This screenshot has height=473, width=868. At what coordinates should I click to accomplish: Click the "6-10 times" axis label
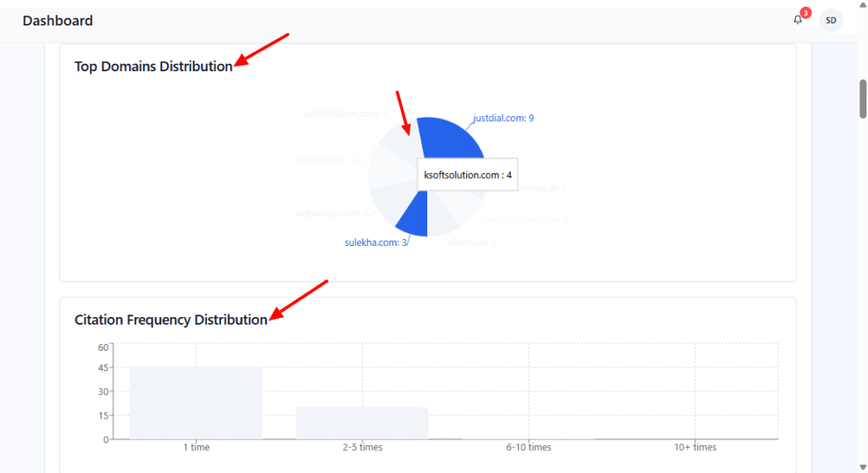(528, 447)
